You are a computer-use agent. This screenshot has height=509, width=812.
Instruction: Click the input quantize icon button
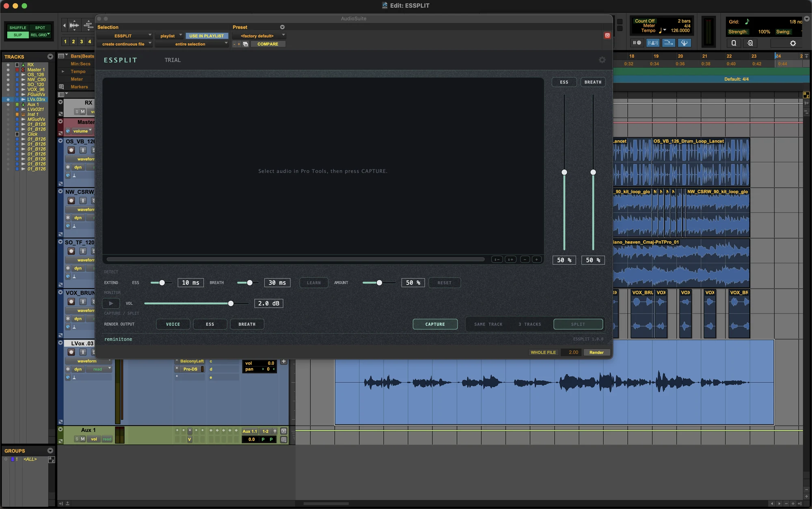(750, 43)
